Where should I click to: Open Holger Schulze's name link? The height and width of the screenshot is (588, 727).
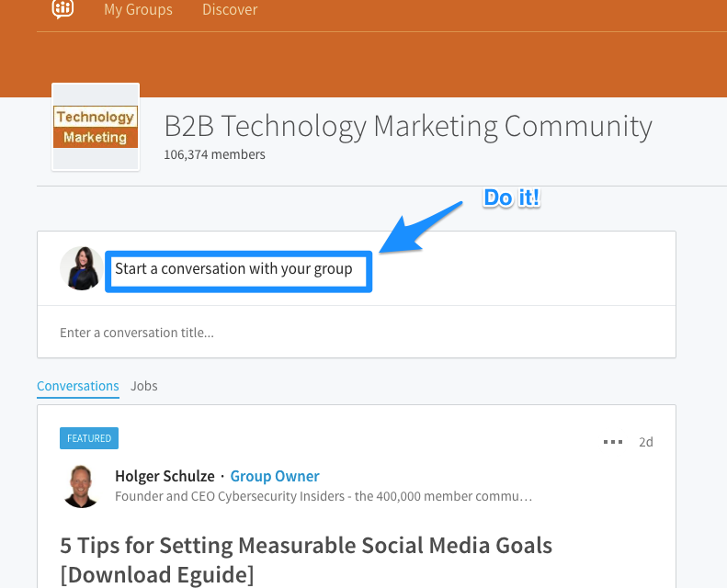click(165, 476)
